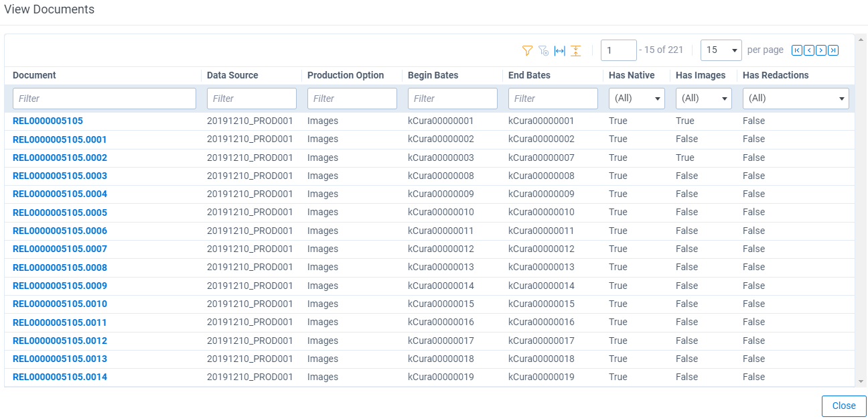
Task: Sort by Has Images column header
Action: 701,76
